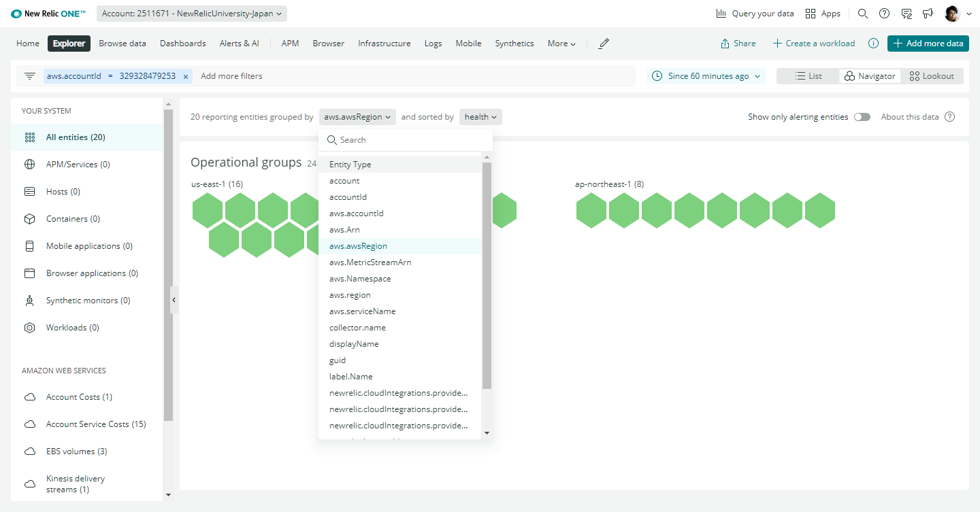Click the Synthetic monitors robot icon
Image resolution: width=980 pixels, height=512 pixels.
[29, 301]
